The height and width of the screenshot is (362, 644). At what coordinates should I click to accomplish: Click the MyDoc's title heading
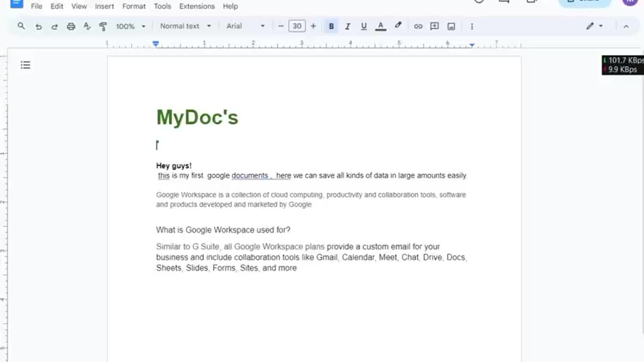point(197,117)
